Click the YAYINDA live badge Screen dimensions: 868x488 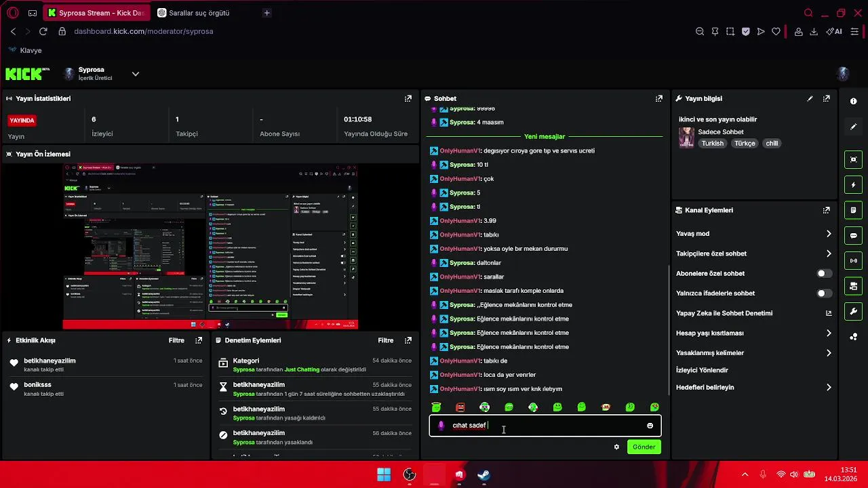coord(22,120)
